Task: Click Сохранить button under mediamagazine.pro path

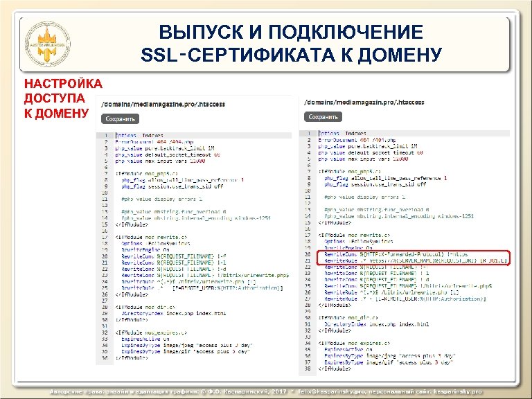Action: point(120,119)
